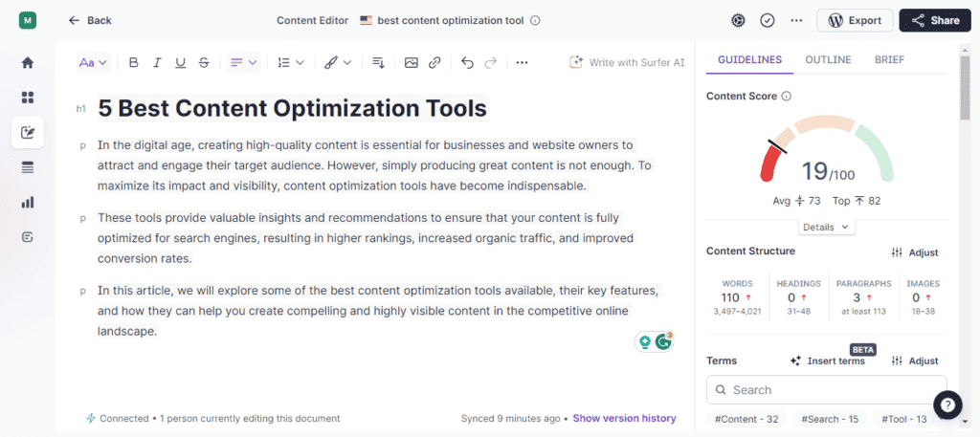
Task: Click the IMAGES 0 metric
Action: tap(923, 297)
